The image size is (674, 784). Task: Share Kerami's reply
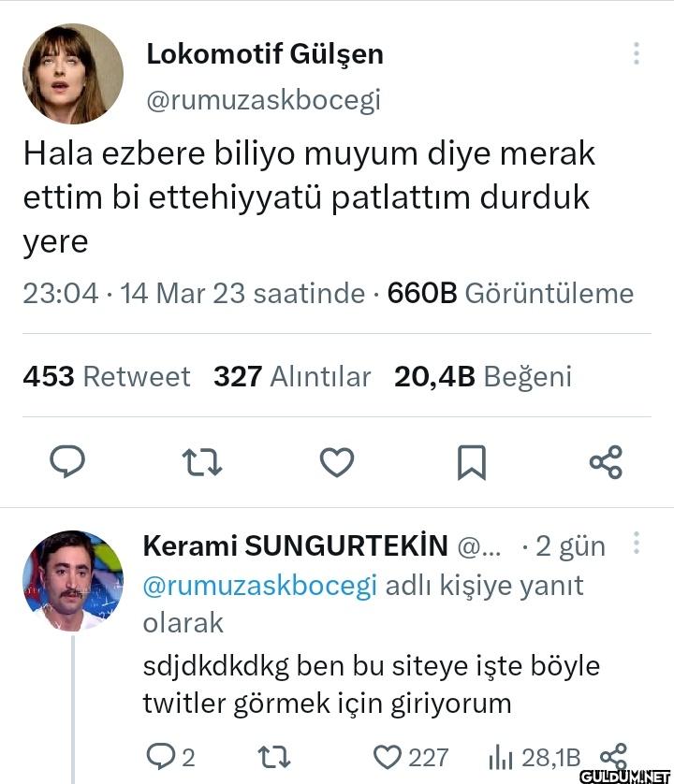coord(612,756)
